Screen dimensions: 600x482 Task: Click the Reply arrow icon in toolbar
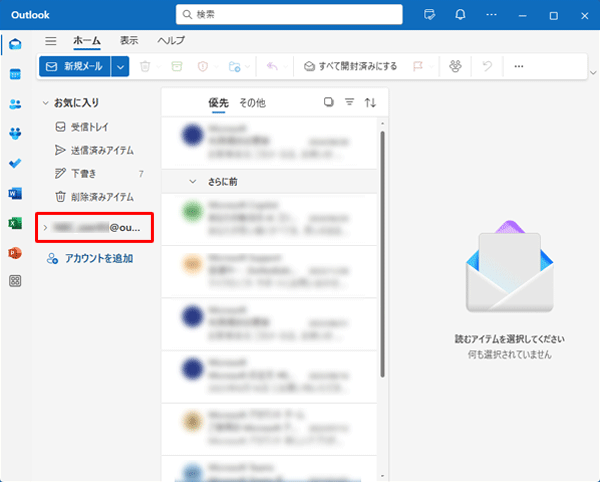(x=272, y=67)
